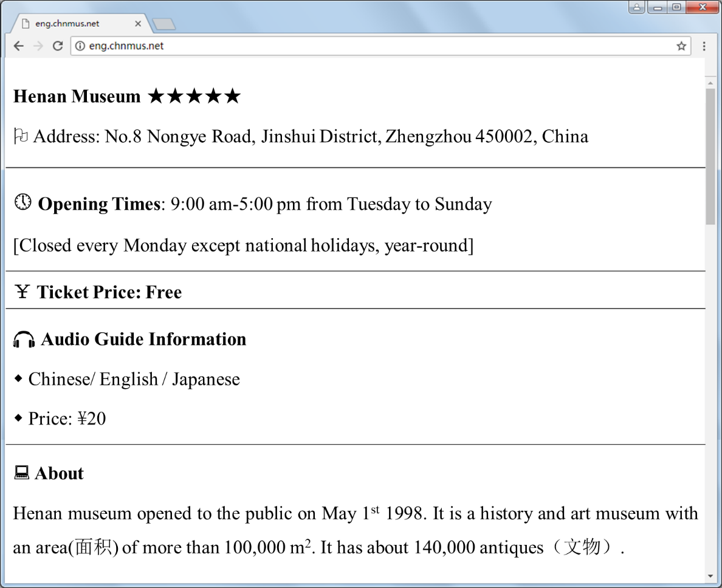Bookmark this page using the star icon

tap(681, 46)
